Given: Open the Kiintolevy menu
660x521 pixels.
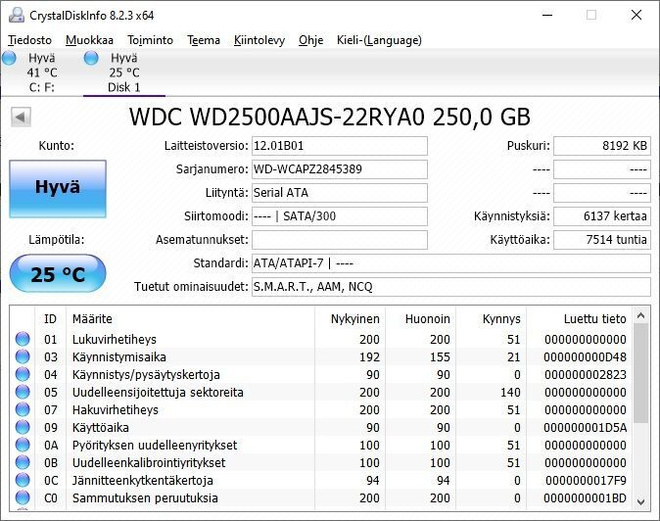Looking at the screenshot, I should 259,40.
